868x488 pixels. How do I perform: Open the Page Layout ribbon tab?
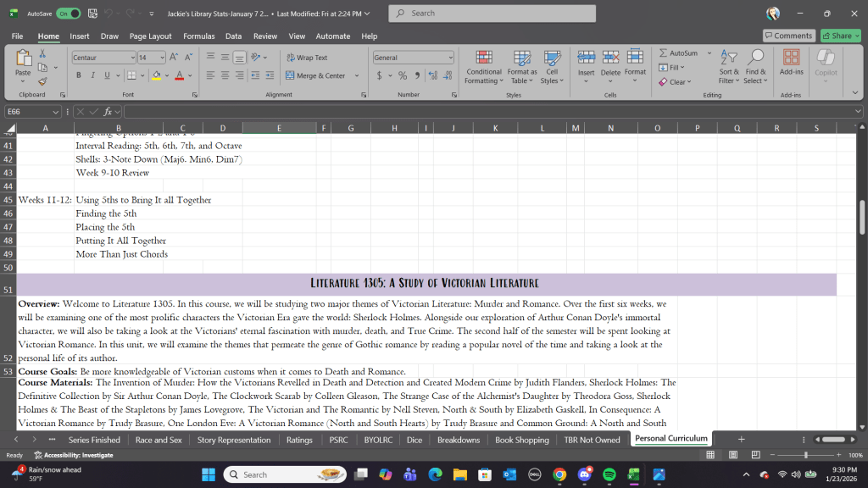[150, 36]
